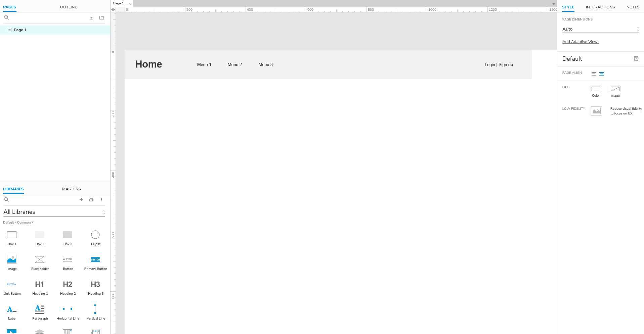
Task: Switch to the Libraries tab
Action: pos(13,189)
